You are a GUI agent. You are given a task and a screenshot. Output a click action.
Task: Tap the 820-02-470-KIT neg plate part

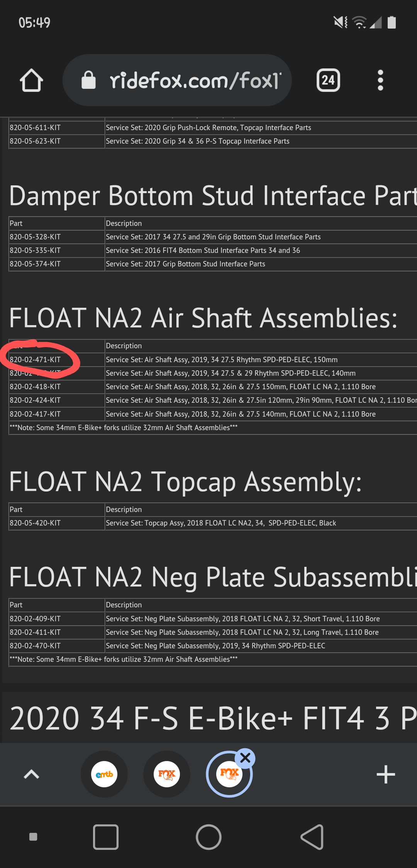pos(35,646)
